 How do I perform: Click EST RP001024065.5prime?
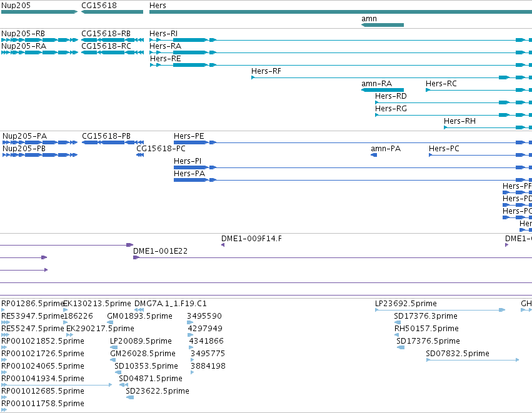(43, 367)
